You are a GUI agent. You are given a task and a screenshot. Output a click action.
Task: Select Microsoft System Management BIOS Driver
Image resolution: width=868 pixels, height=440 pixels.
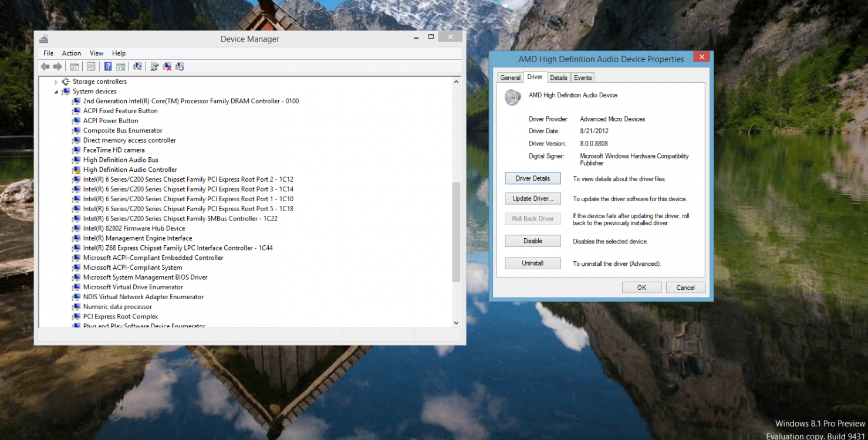(146, 277)
